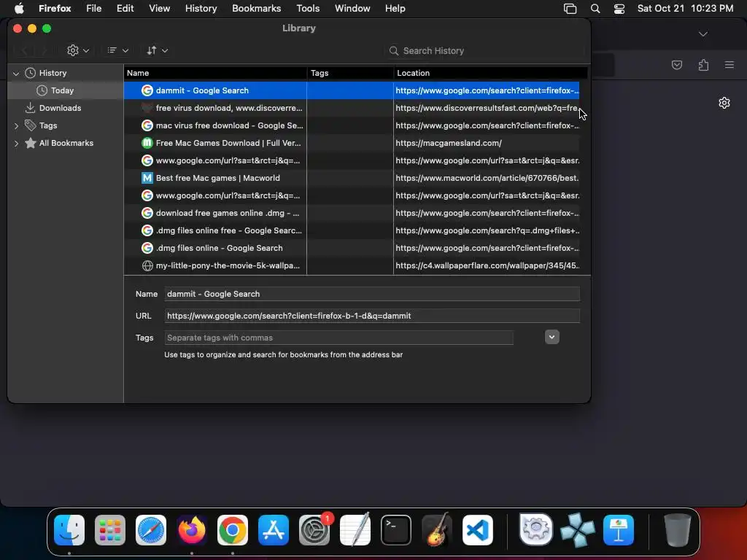This screenshot has height=560, width=747.
Task: Expand the All Bookmarks tree node
Action: tap(16, 144)
